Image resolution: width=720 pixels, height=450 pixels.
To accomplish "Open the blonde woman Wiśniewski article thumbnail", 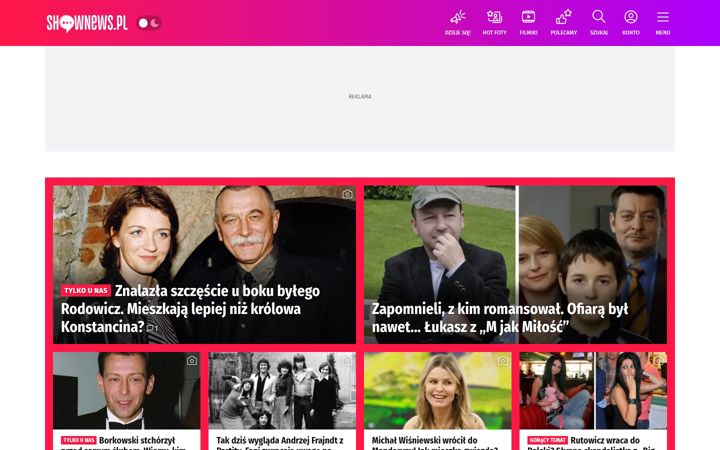I will [437, 390].
